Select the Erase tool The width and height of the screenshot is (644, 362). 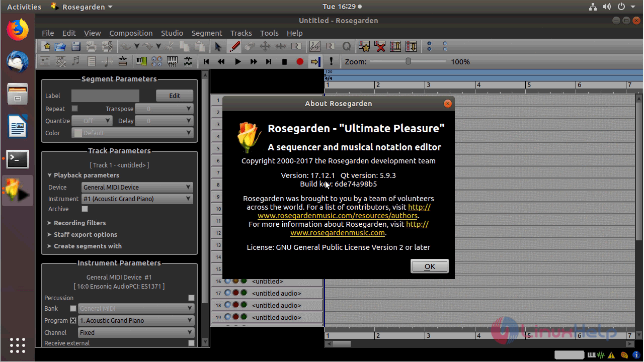[250, 46]
